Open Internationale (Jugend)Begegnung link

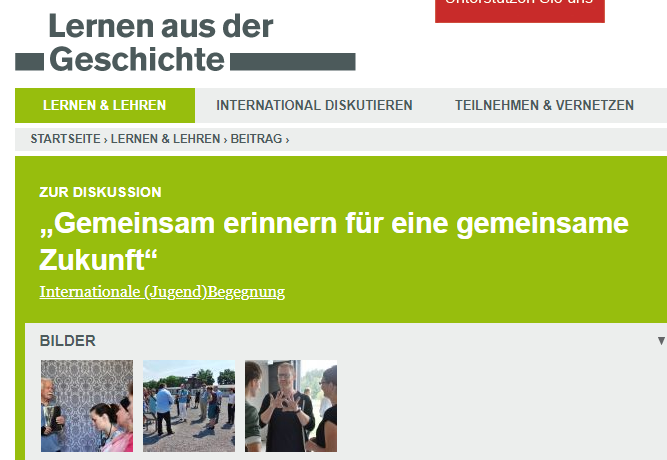click(x=162, y=292)
